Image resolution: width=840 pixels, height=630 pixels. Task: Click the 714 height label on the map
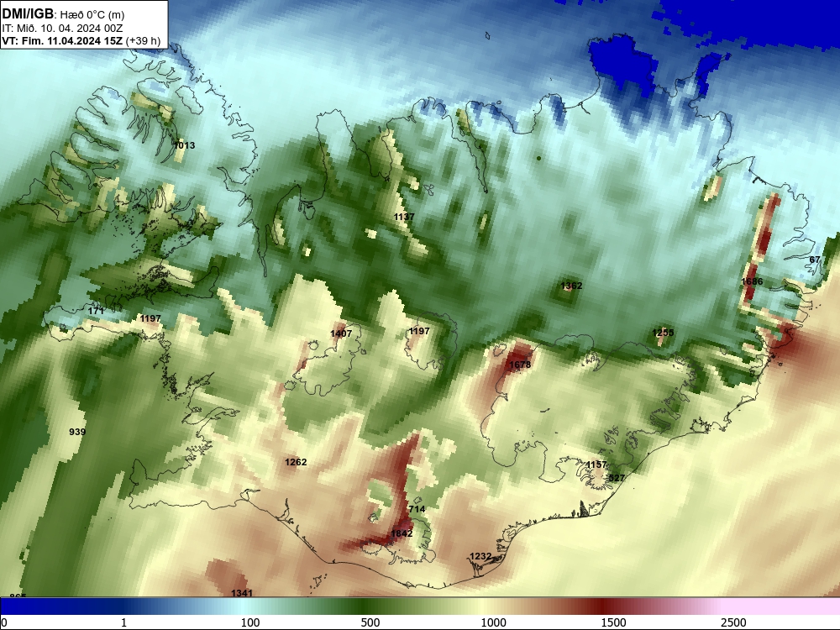tap(417, 509)
